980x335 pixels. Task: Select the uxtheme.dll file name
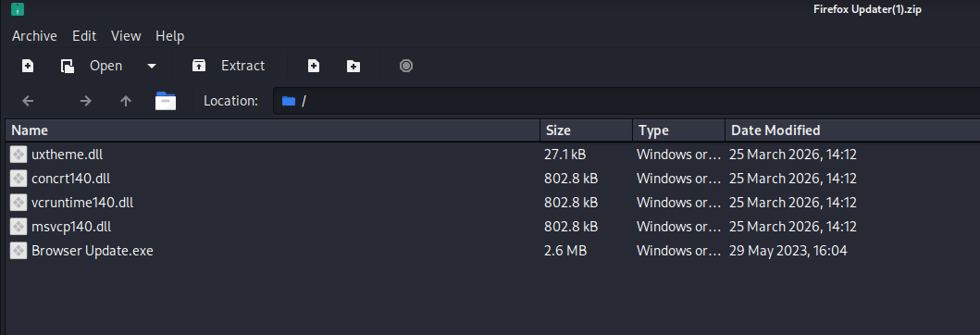tap(67, 155)
